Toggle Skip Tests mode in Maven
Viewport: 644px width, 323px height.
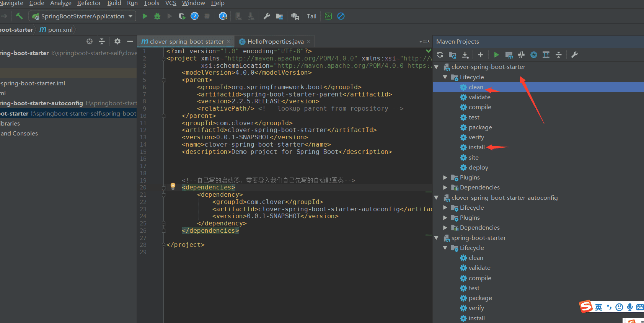pos(534,55)
